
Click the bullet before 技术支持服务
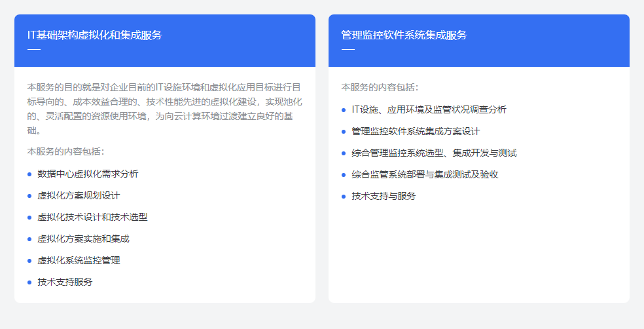click(x=29, y=282)
